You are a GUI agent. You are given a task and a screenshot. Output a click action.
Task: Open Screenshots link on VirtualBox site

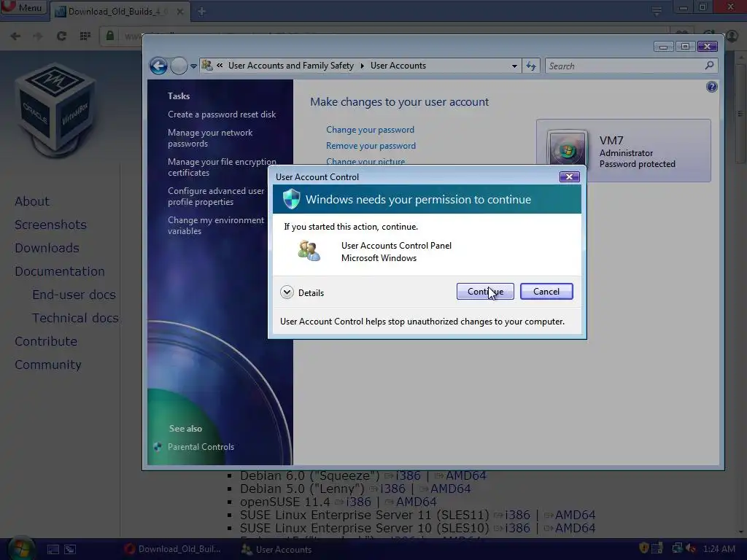[x=50, y=225]
